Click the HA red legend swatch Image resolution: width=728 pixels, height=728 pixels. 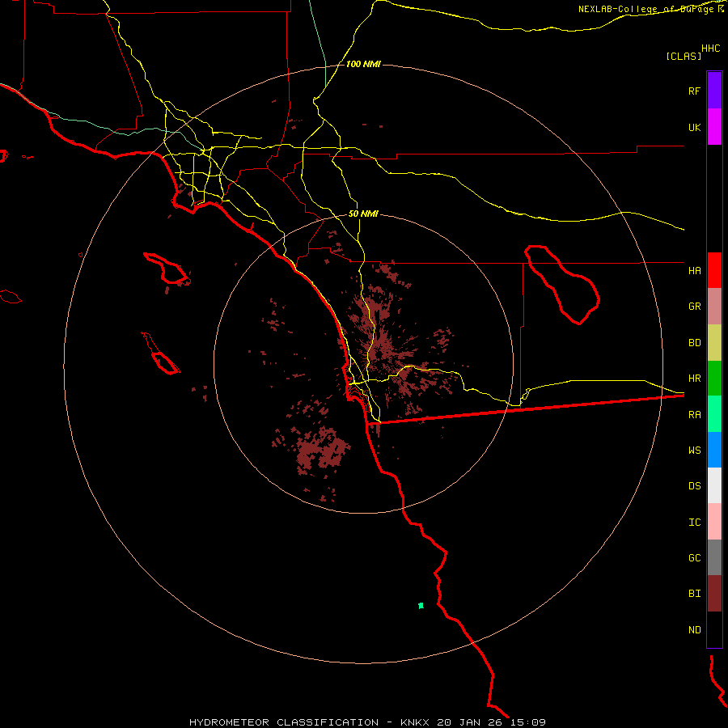tap(714, 270)
